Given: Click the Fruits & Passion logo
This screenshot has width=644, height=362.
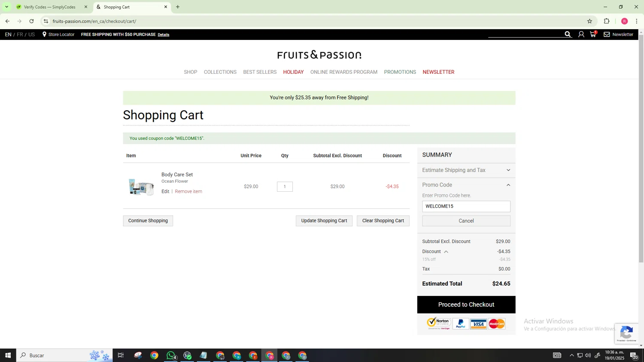Looking at the screenshot, I should 319,54.
